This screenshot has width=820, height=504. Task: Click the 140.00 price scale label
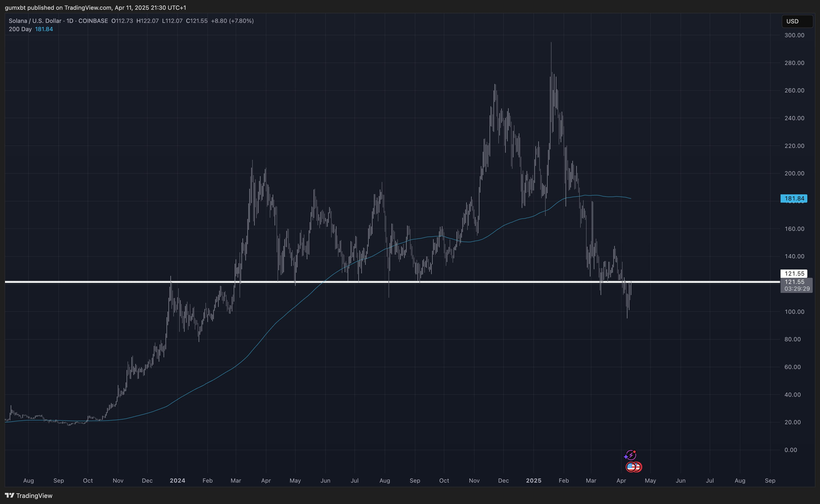[794, 256]
